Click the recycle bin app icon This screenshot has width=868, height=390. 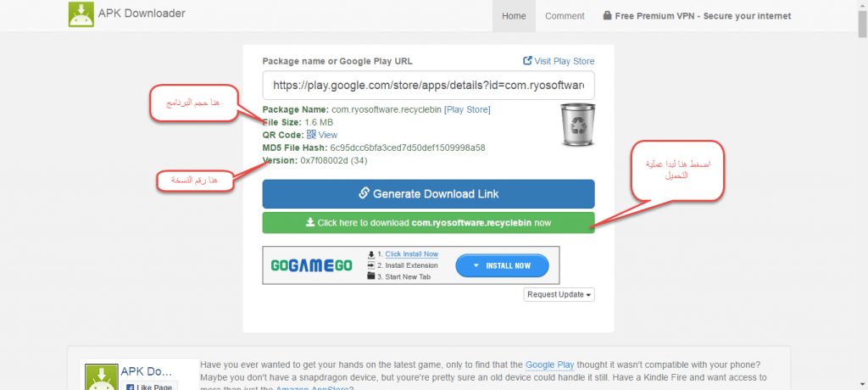(x=578, y=125)
